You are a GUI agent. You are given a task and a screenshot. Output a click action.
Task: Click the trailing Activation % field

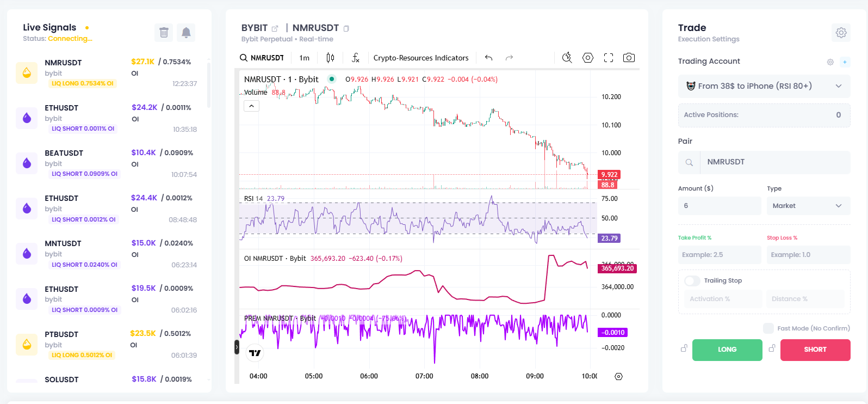[723, 299]
